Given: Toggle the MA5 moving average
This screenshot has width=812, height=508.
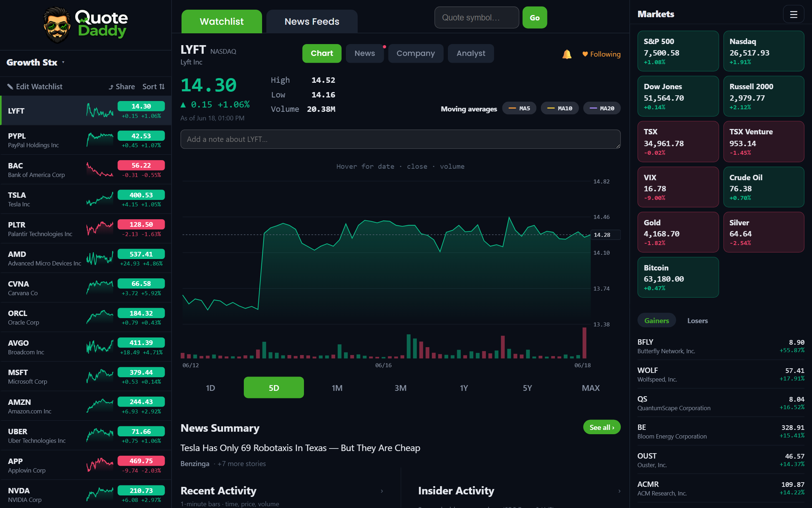Looking at the screenshot, I should point(519,108).
